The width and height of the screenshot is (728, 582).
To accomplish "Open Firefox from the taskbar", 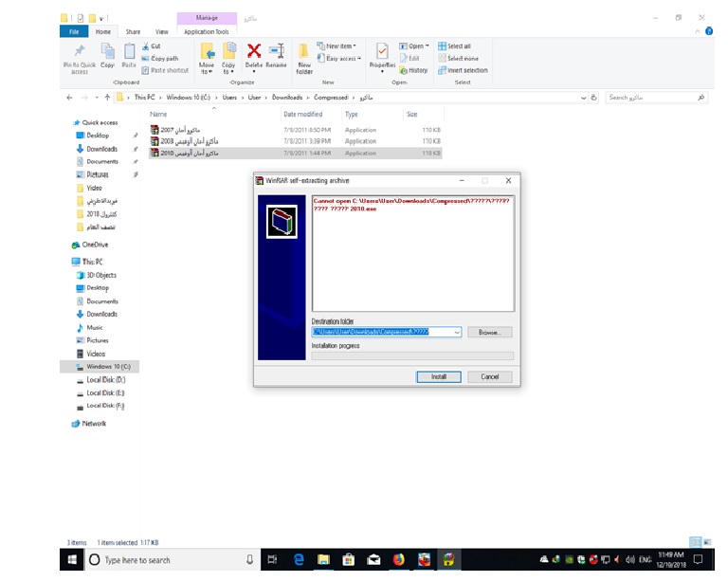I will 398,560.
